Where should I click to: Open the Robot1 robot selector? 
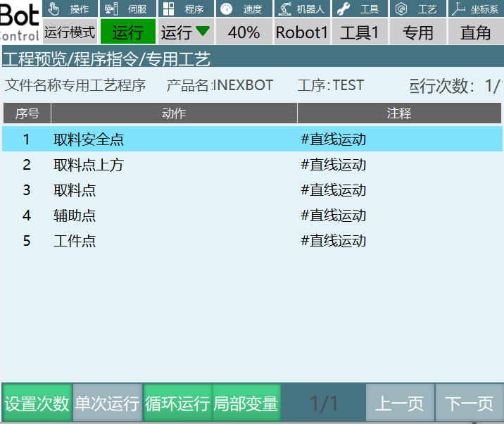(x=302, y=32)
